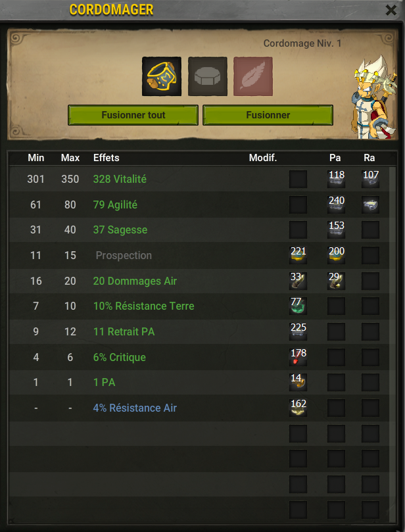405x532 pixels.
Task: Select the armor item in first slot
Action: click(x=162, y=76)
